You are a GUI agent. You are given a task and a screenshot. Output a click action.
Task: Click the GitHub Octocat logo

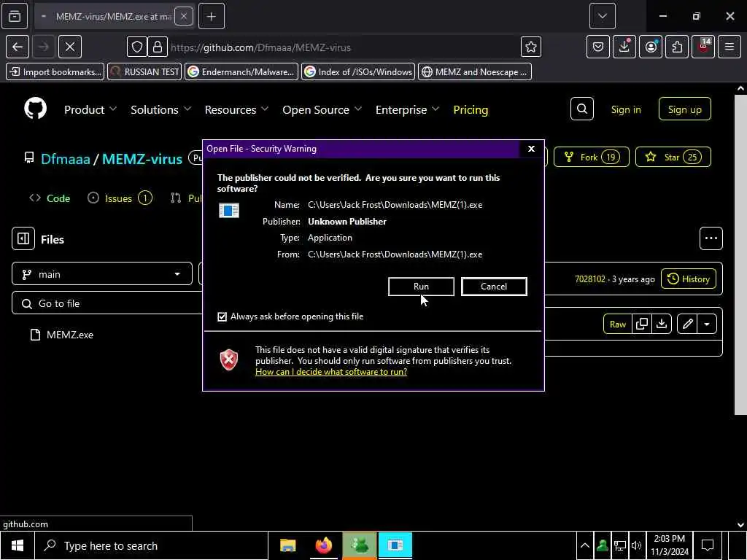coord(35,109)
